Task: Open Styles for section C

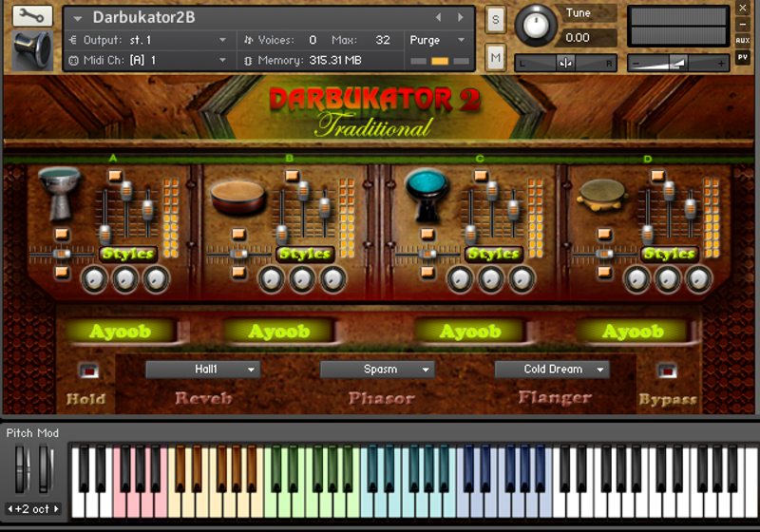Action: coord(493,254)
